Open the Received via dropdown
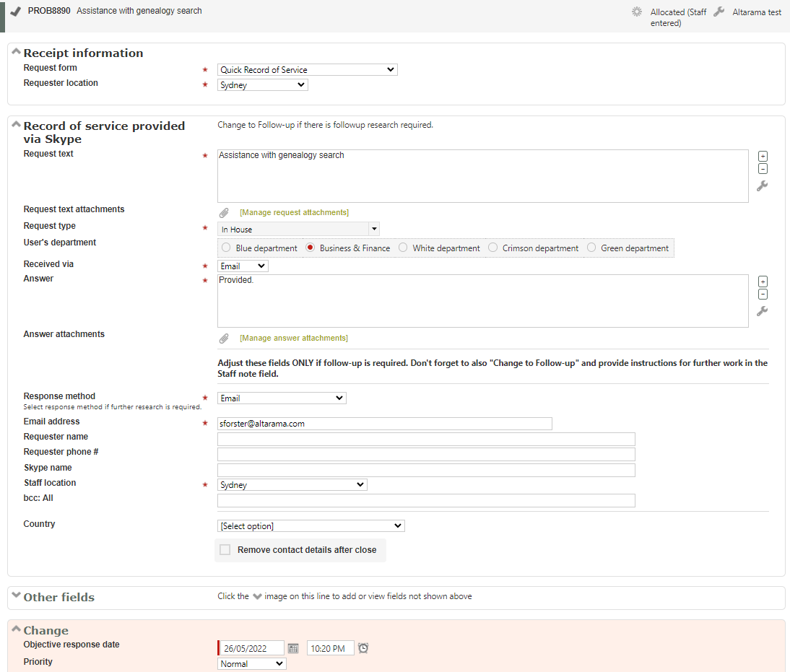 243,266
